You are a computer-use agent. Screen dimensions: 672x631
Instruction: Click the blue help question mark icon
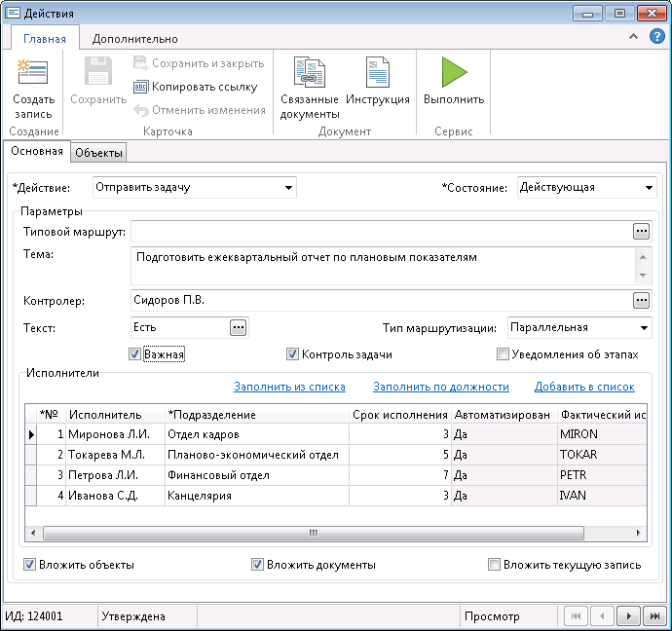(657, 36)
